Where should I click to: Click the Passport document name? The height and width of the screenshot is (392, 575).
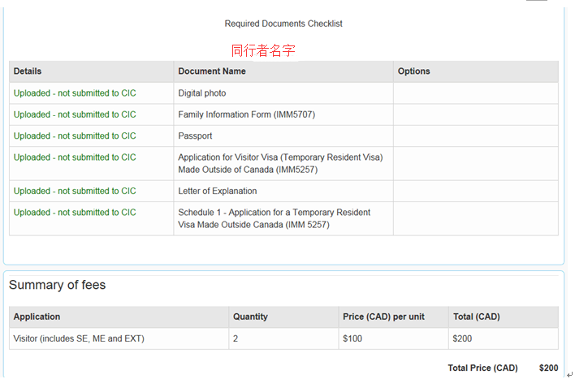point(195,136)
